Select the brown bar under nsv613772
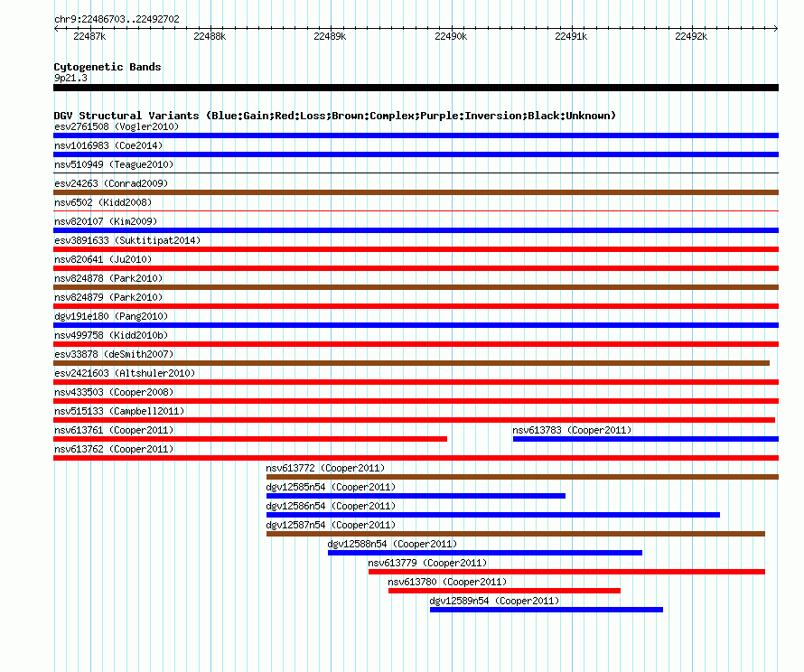Image resolution: width=804 pixels, height=672 pixels. pyautogui.click(x=522, y=477)
